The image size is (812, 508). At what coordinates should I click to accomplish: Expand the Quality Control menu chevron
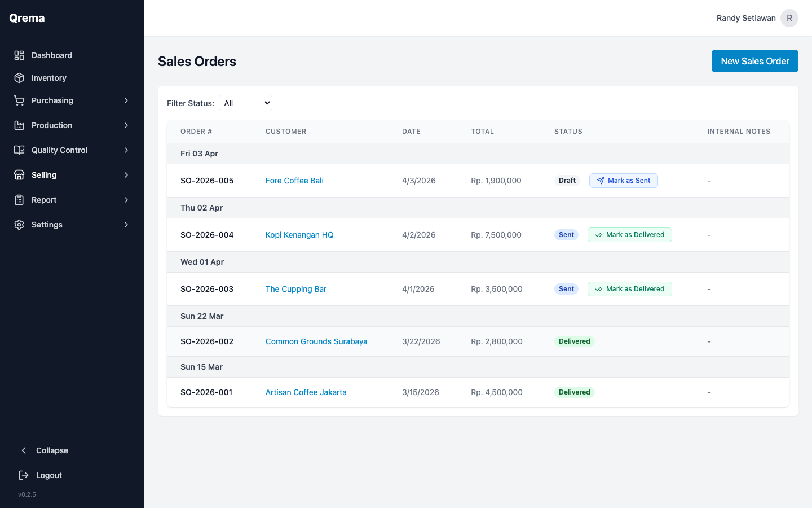coord(126,150)
